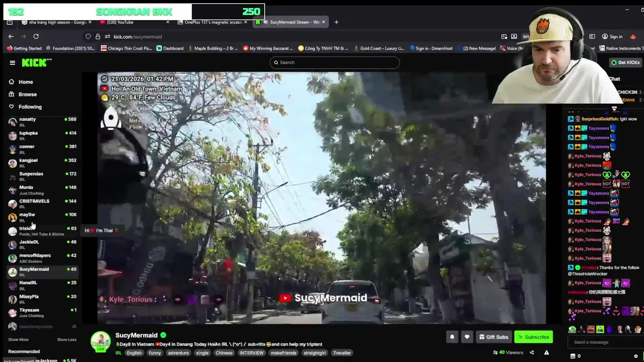Click the IRL category link

119,353
